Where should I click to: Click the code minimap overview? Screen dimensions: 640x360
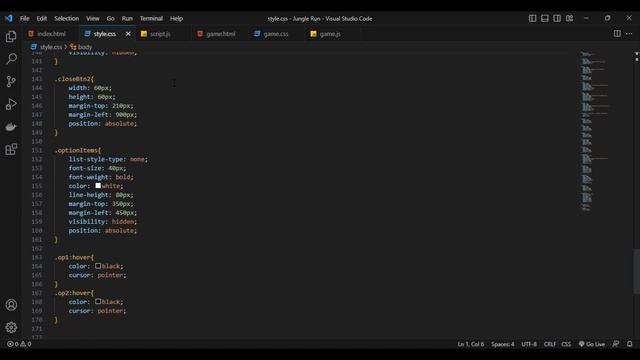(595, 131)
